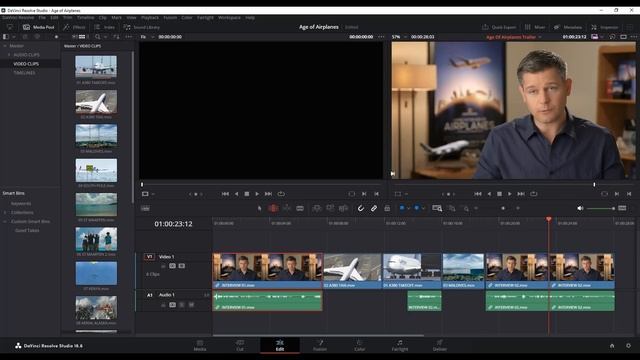Click the Replace Clip edit icon
Image resolution: width=640 pixels, height=360 pixels.
[343, 208]
